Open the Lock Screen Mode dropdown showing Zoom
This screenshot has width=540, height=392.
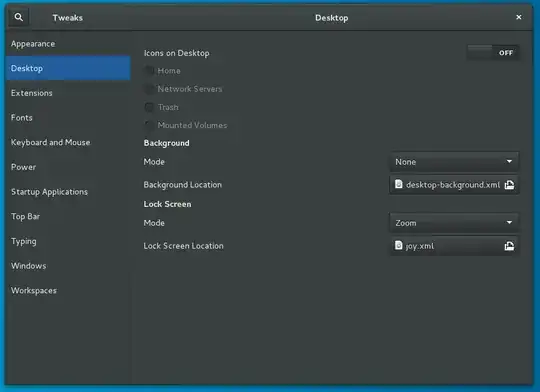[x=454, y=223]
